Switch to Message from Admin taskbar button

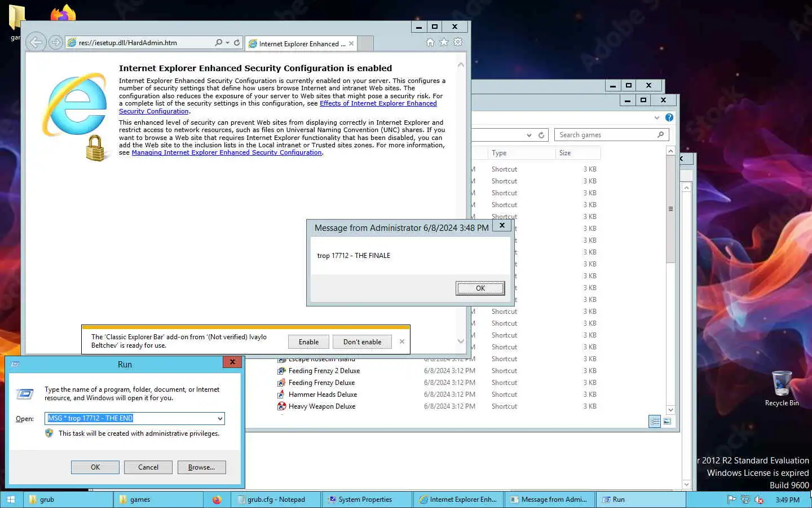point(549,500)
